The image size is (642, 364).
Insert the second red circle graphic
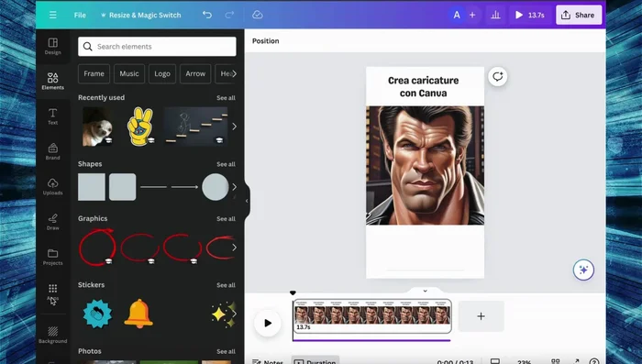tap(140, 248)
